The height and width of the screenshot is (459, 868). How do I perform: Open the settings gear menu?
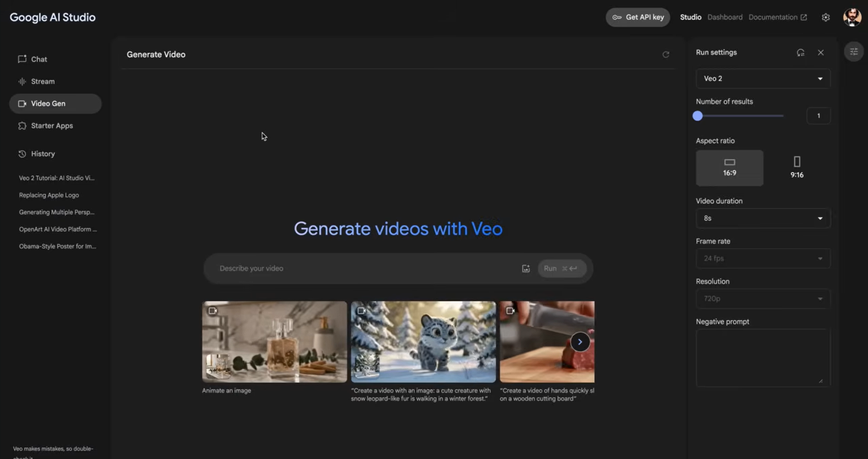tap(825, 17)
